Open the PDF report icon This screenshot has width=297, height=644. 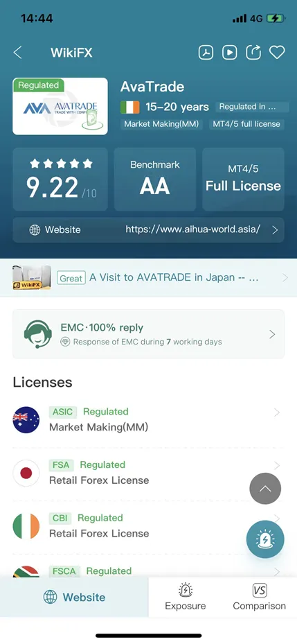click(206, 53)
